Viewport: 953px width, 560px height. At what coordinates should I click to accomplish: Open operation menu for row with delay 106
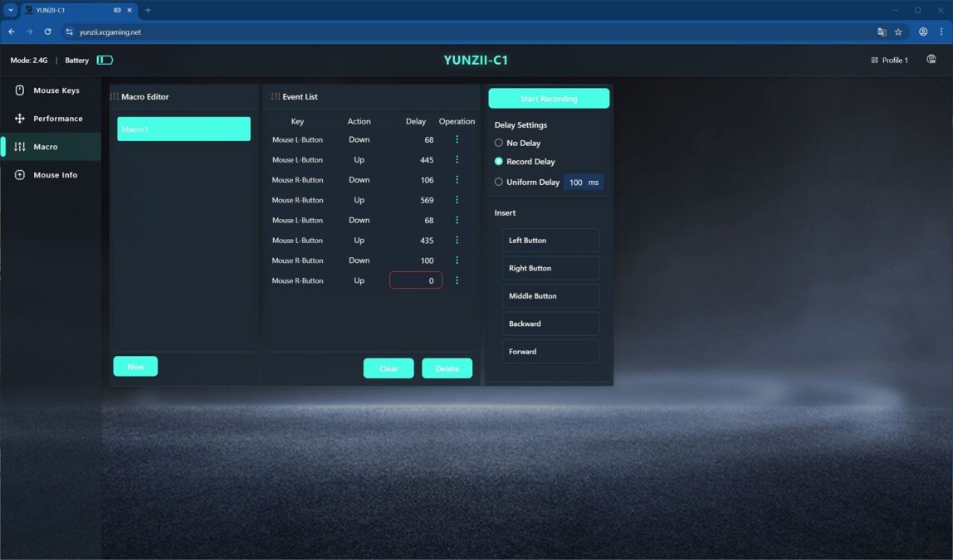[x=457, y=180]
